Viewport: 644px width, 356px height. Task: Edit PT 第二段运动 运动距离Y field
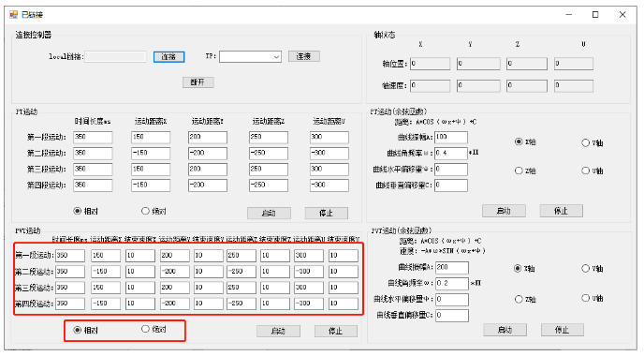tap(208, 153)
